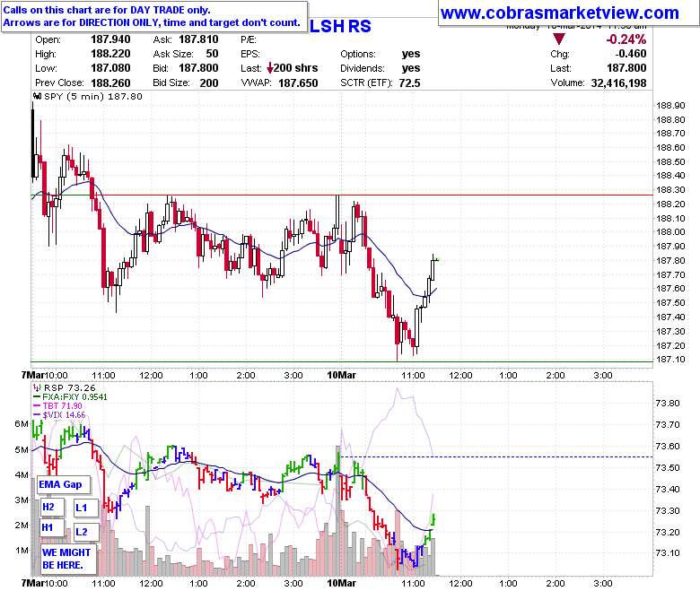Click the Ask Size value 50

pos(212,54)
